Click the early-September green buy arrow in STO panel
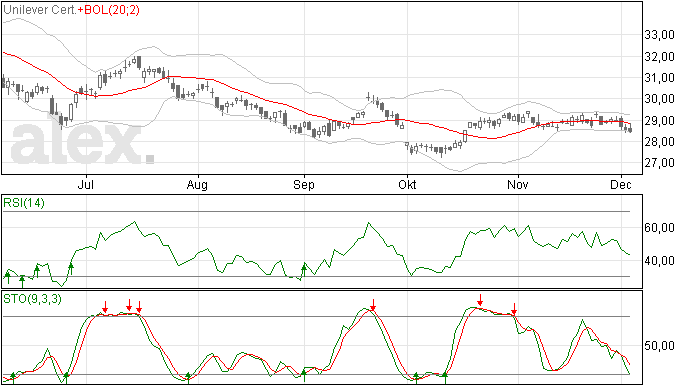 tap(304, 376)
